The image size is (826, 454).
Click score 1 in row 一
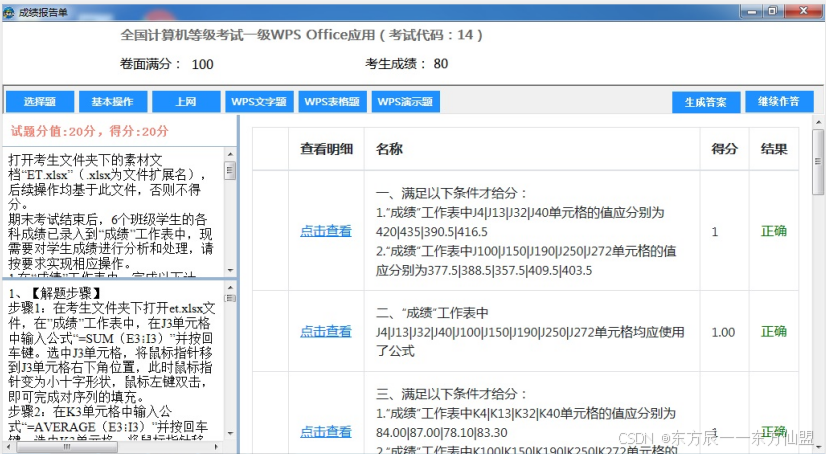coord(715,232)
